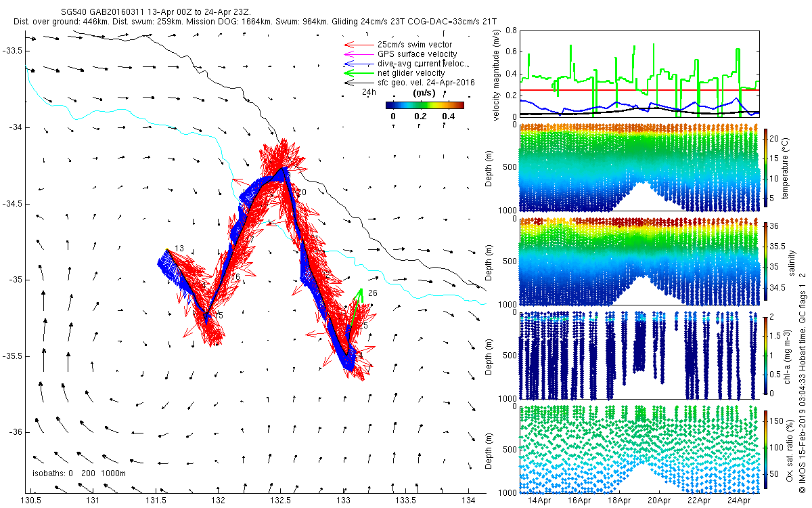This screenshot has height=508, width=812.
Task: Click the '134' longitude tick on map
Action: point(469,501)
